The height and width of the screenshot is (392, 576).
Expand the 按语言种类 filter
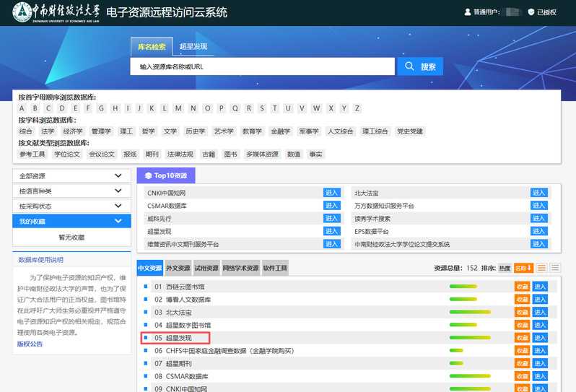pyautogui.click(x=71, y=191)
